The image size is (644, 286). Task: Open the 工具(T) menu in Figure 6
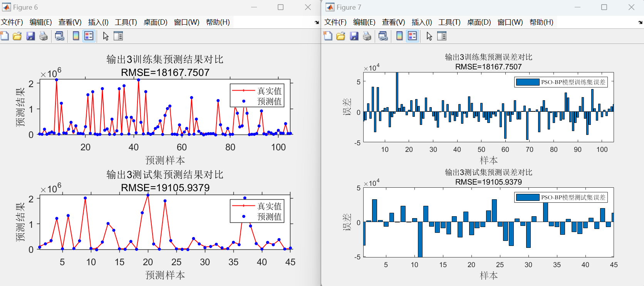coord(126,22)
